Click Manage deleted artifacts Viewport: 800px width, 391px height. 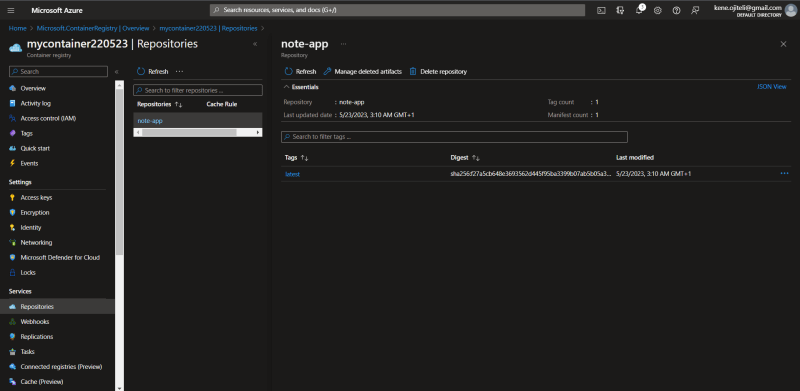point(363,71)
